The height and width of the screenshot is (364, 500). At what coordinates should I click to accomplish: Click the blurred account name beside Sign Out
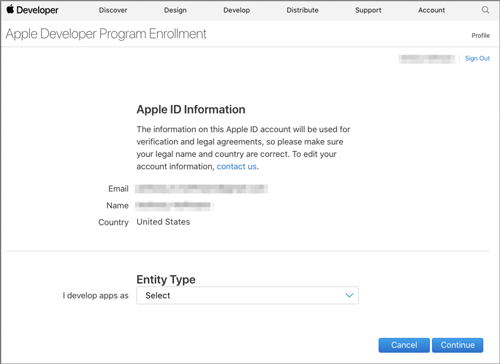427,59
